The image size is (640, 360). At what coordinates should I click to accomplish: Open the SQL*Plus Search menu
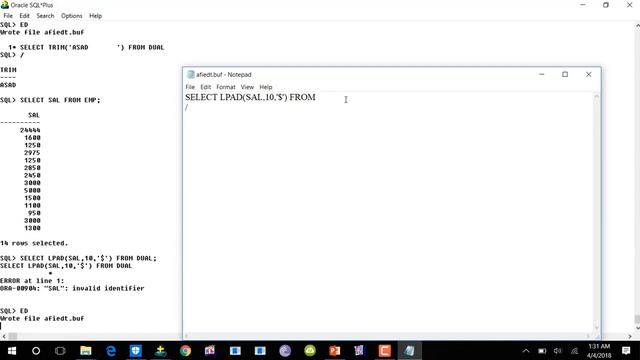tap(45, 16)
